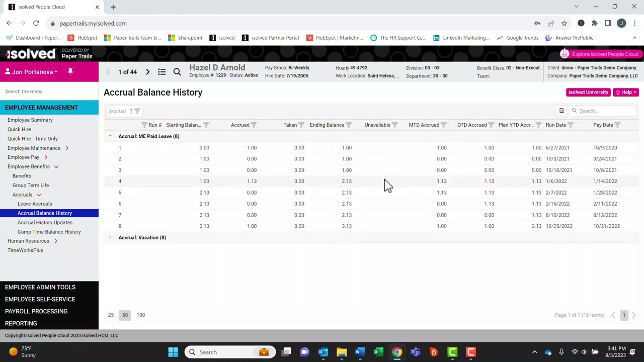Filter the Accrued column

(x=254, y=125)
